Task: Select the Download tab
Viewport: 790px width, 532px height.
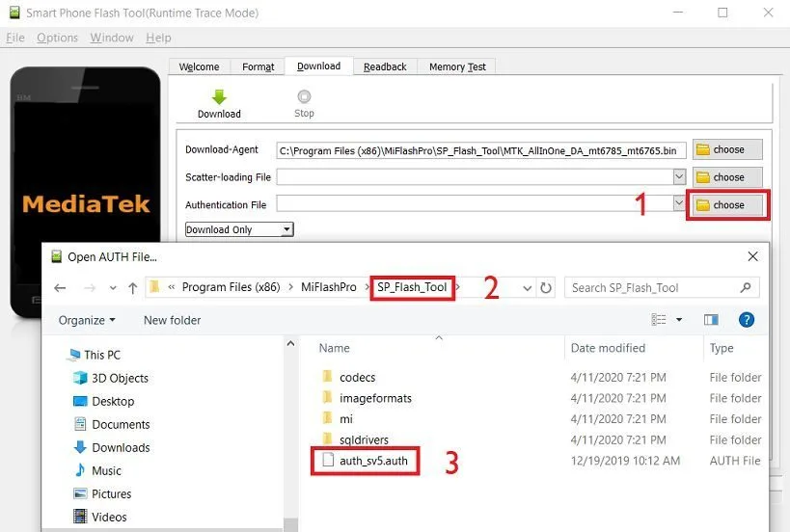Action: coord(318,66)
